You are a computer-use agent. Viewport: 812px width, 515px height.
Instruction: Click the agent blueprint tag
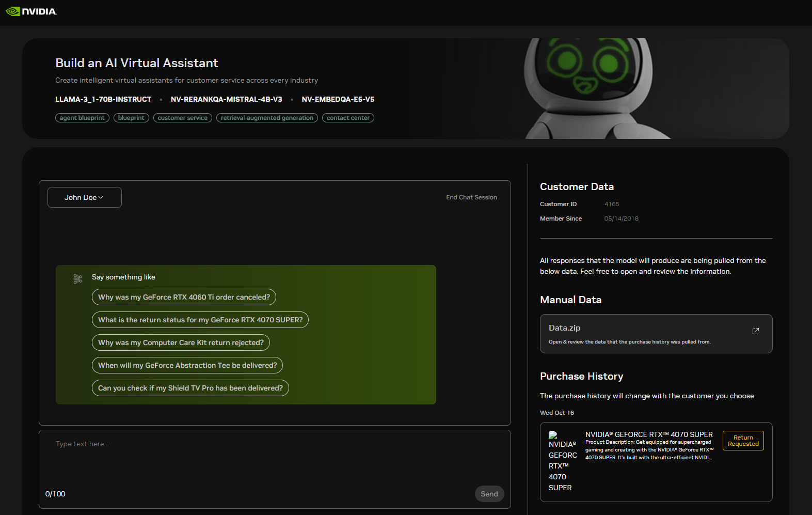coord(82,118)
